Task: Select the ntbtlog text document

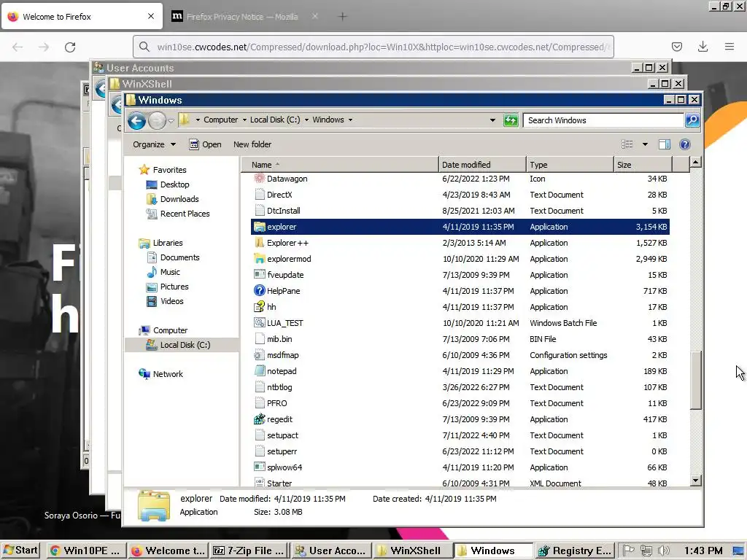Action: point(460,387)
